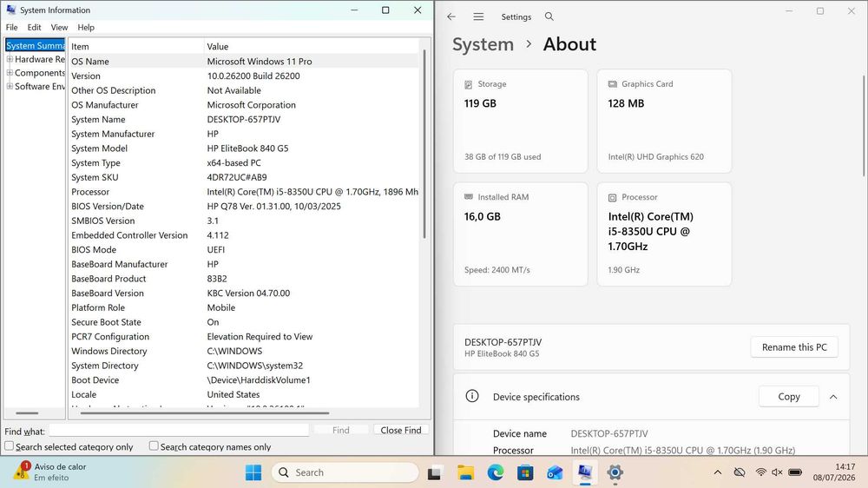868x488 pixels.
Task: Click in the Find what input field
Action: click(179, 430)
